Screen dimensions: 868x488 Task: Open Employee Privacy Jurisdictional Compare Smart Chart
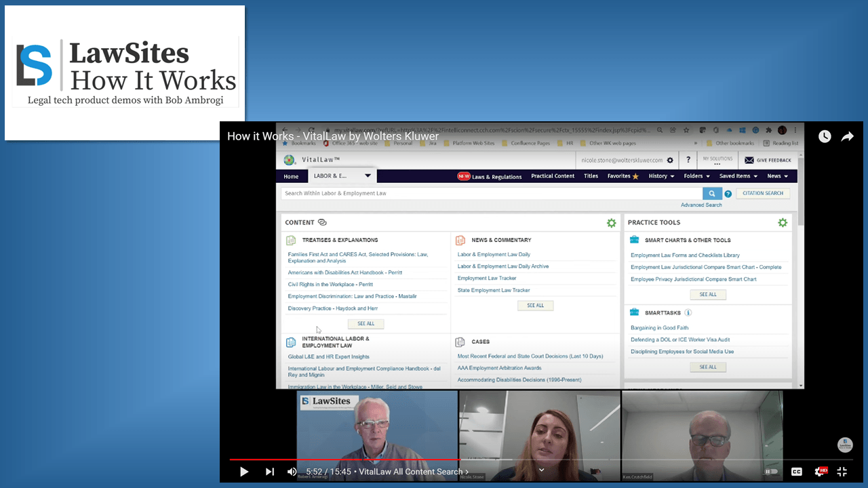694,279
